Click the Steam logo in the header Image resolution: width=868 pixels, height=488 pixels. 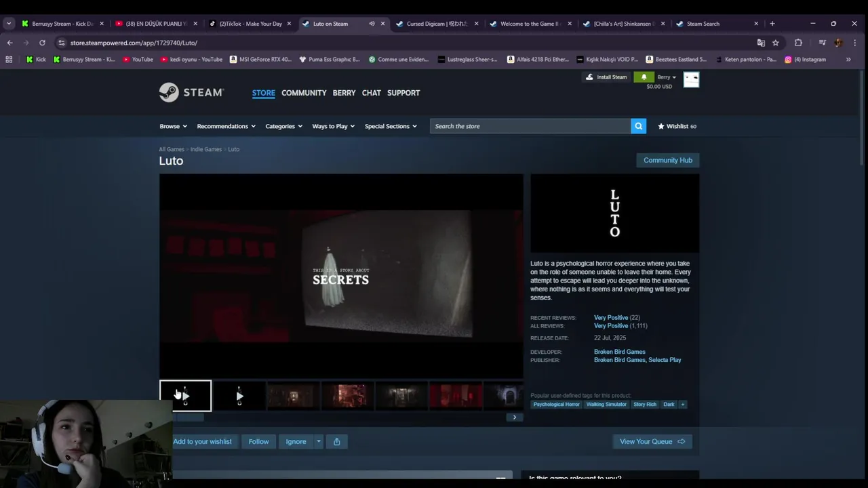point(191,92)
